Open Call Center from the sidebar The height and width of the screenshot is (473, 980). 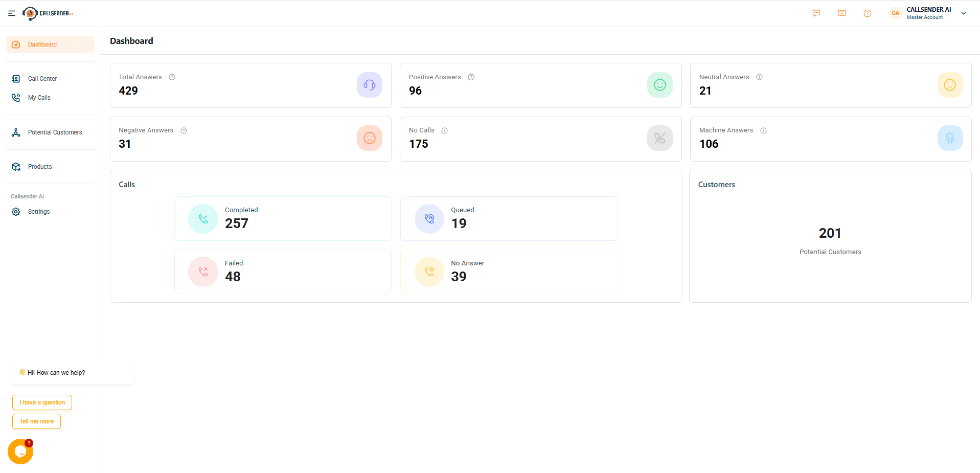pyautogui.click(x=42, y=79)
